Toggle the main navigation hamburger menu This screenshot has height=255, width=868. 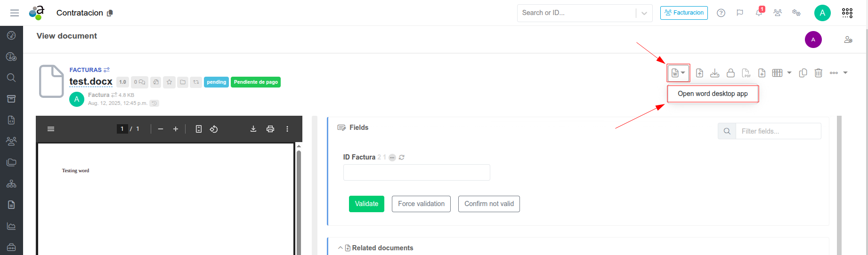[x=15, y=13]
